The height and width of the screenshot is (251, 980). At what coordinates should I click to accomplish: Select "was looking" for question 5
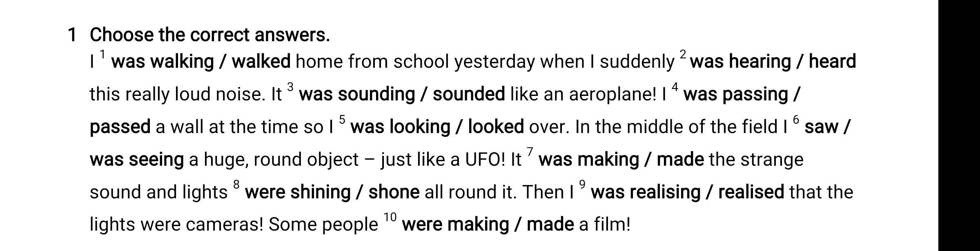point(400,127)
